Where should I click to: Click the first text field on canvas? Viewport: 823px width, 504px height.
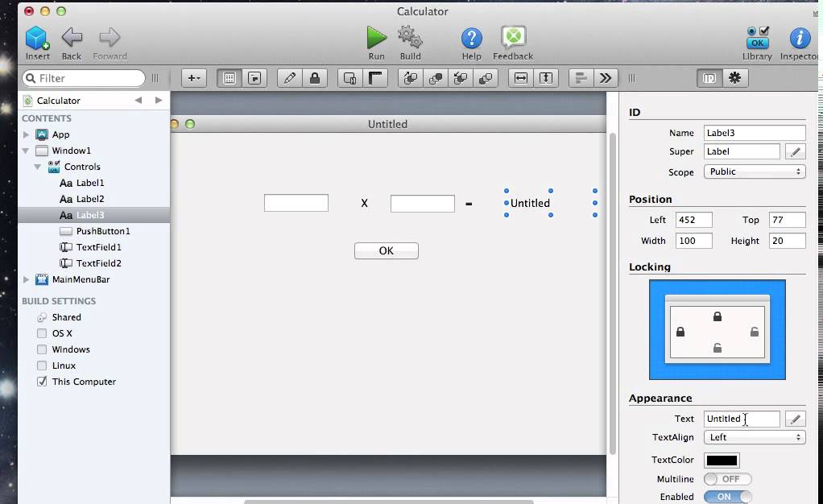click(296, 203)
